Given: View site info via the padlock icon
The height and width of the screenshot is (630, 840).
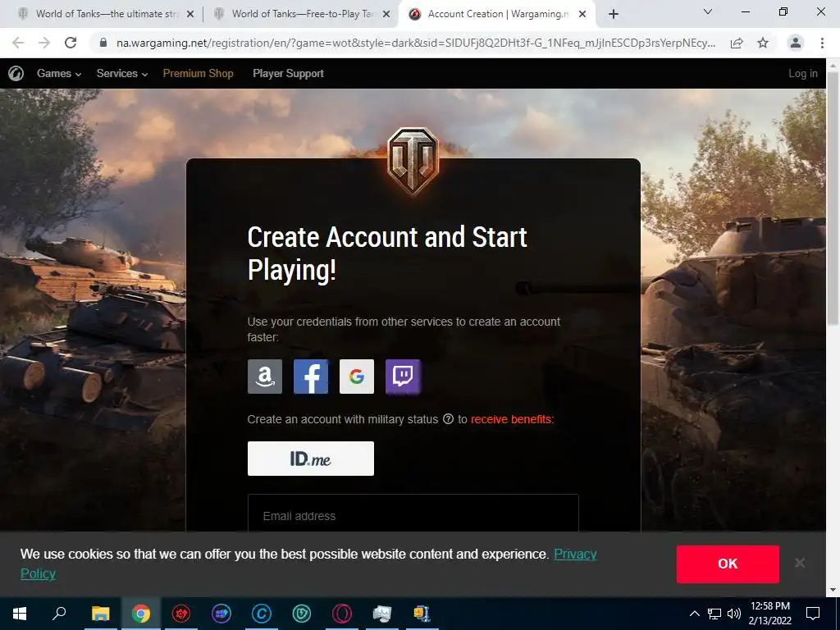Looking at the screenshot, I should tap(103, 43).
